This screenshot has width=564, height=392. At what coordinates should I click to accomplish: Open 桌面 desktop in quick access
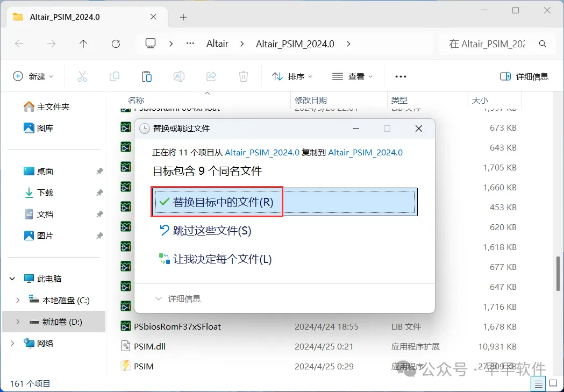point(39,171)
